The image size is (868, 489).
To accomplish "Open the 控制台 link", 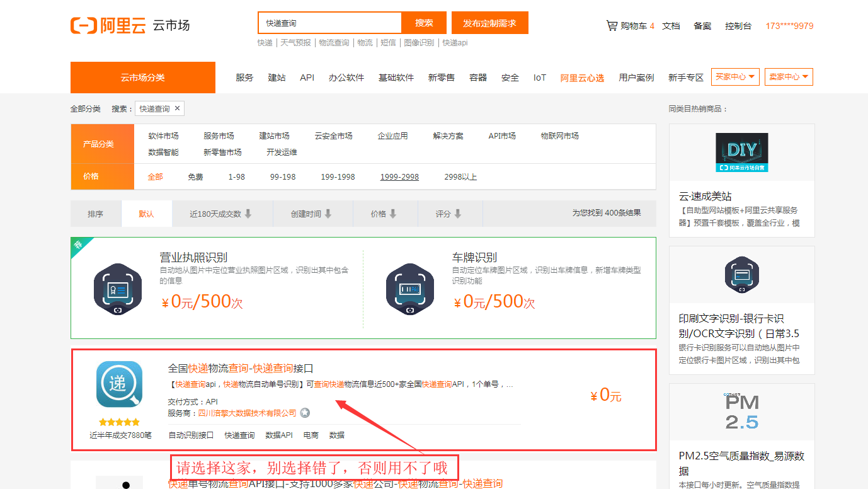I will [x=738, y=26].
